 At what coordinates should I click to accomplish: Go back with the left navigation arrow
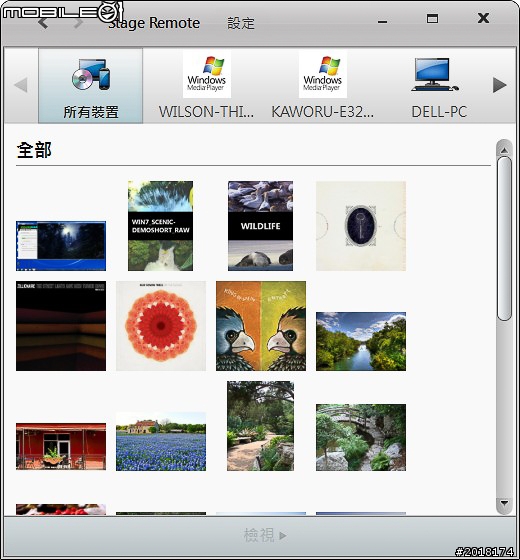coord(43,23)
